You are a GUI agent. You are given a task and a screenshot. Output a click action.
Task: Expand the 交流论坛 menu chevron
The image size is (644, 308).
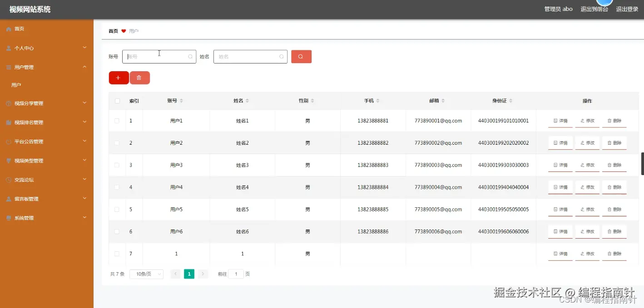[x=84, y=179]
